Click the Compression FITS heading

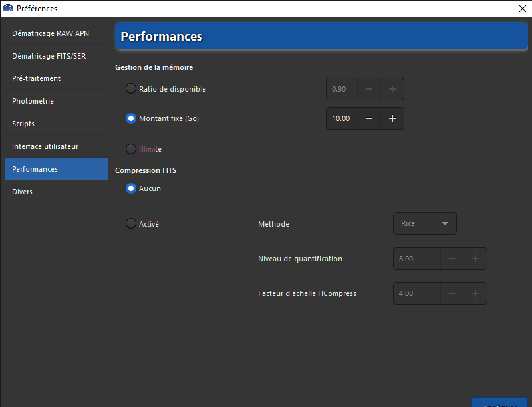point(146,170)
